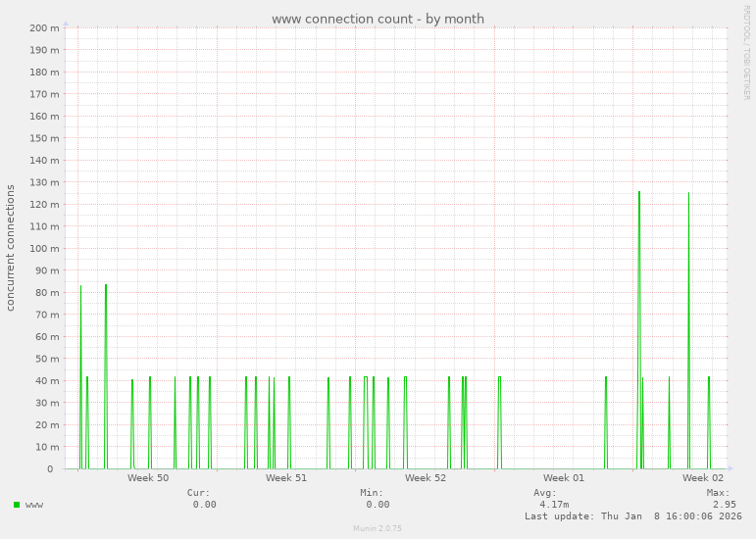Click the 'Week 02' x-axis label

[x=702, y=478]
